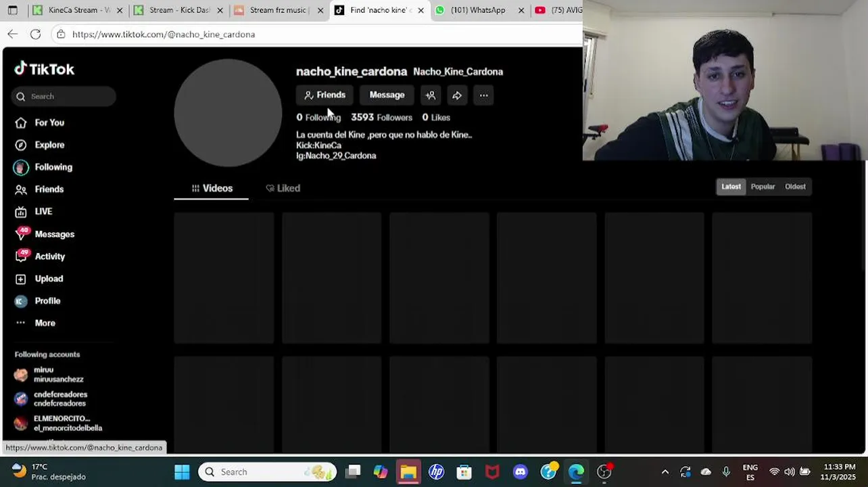Click the TikTok search field
The height and width of the screenshot is (487, 868).
pos(64,97)
